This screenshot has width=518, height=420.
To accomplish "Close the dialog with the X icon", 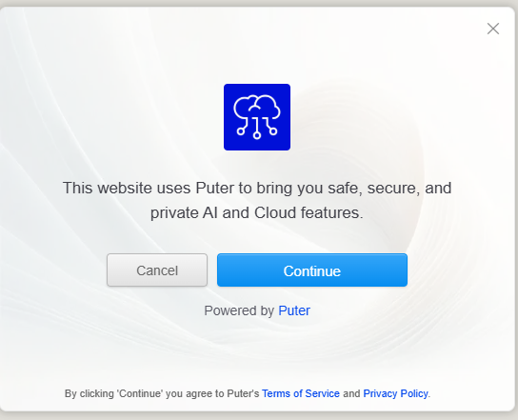I will pyautogui.click(x=493, y=29).
